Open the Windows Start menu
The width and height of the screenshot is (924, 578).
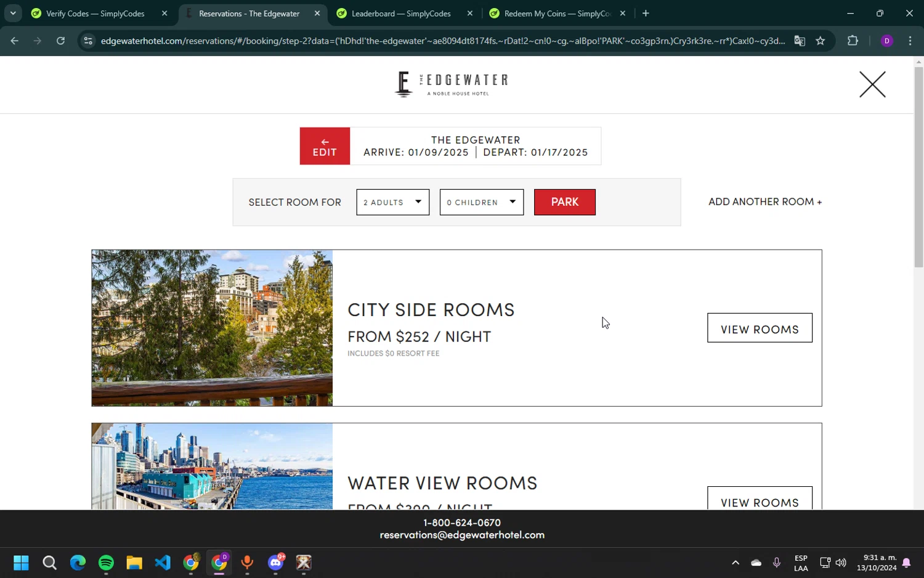[21, 563]
